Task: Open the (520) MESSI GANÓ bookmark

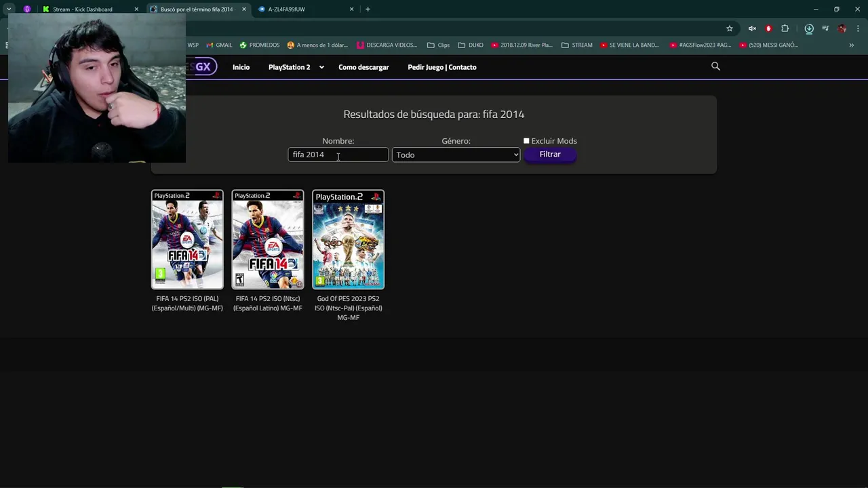Action: coord(768,45)
